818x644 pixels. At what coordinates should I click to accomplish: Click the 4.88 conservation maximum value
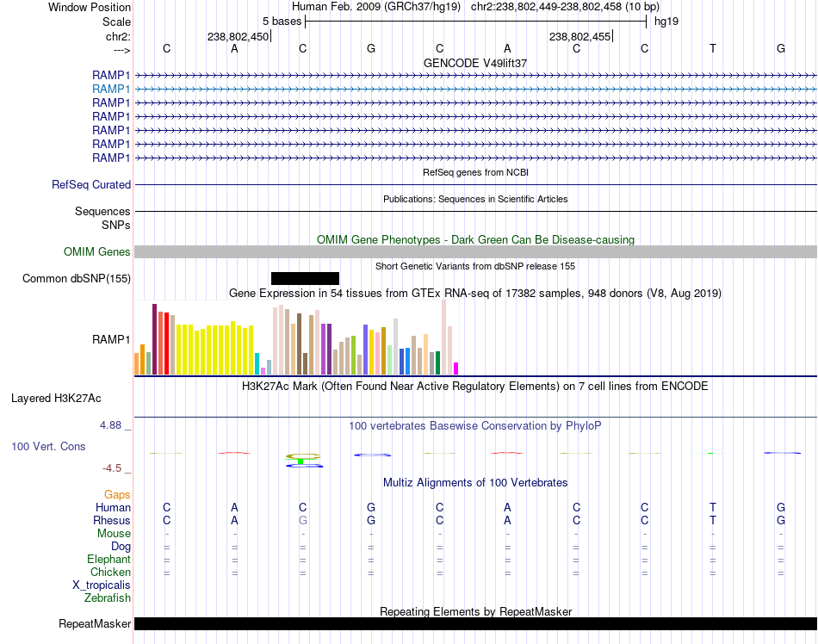pyautogui.click(x=110, y=425)
